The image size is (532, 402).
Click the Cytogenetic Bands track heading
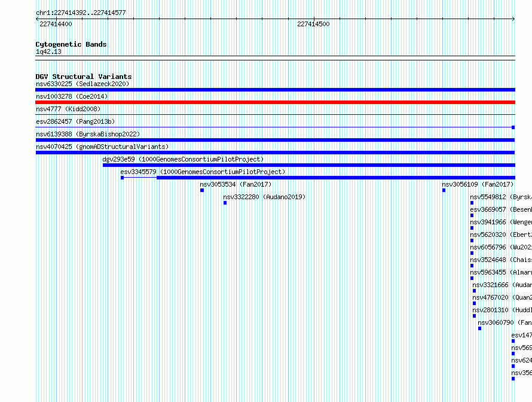click(71, 44)
